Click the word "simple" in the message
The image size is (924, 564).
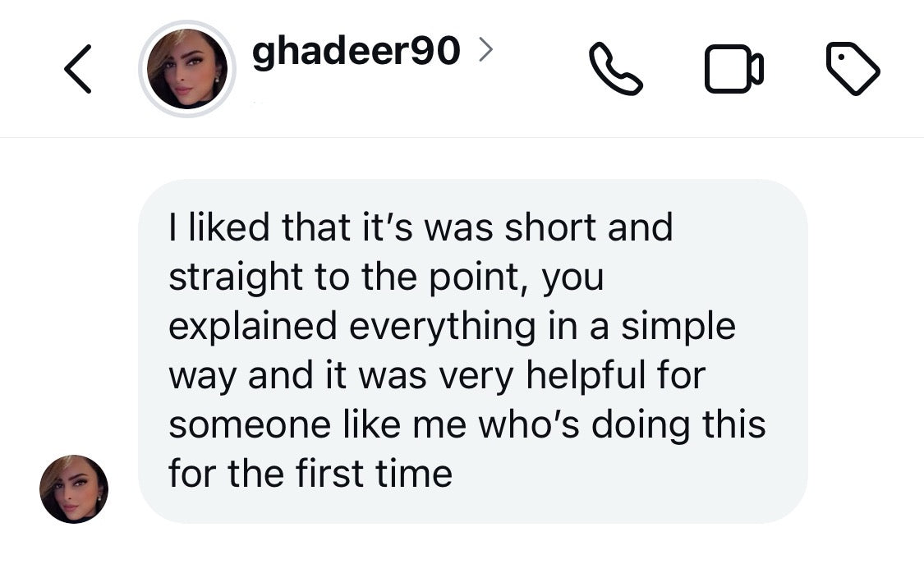(x=678, y=326)
